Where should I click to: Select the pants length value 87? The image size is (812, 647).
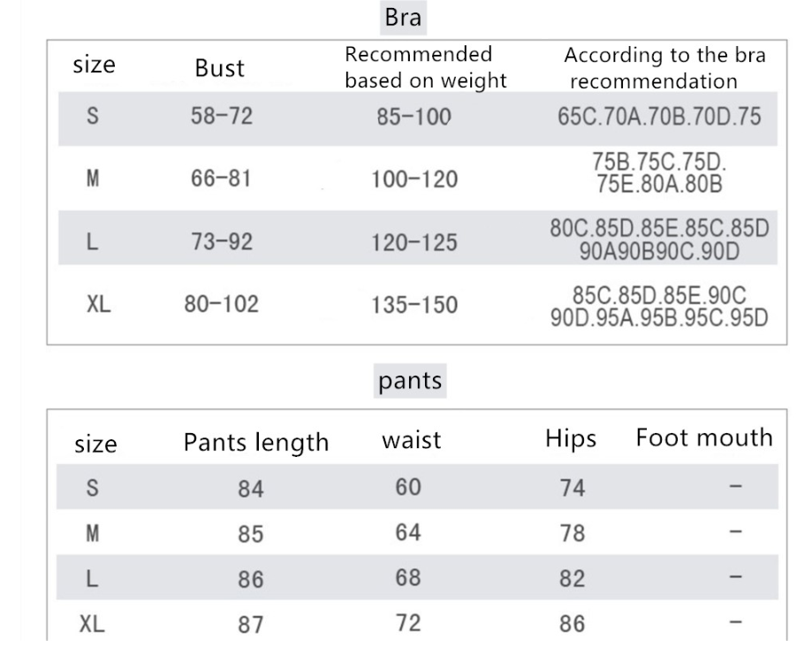click(251, 626)
